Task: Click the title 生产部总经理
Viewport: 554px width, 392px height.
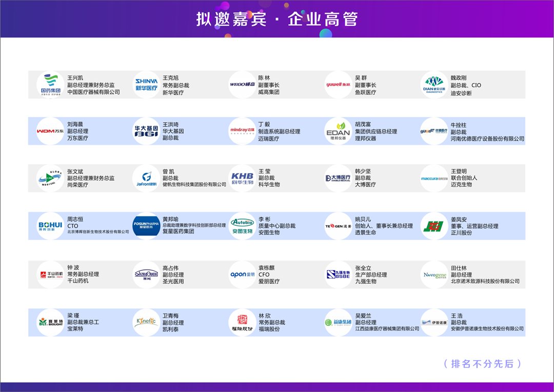Action: 371,275
